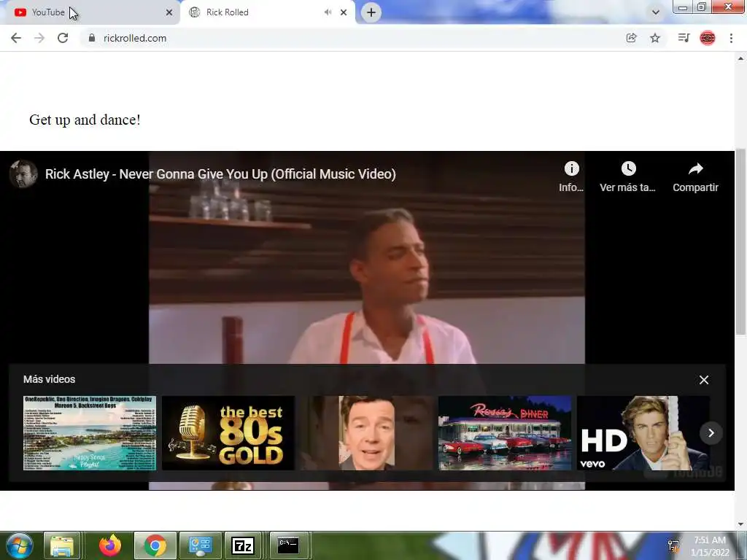Show next suggested videos arrow
The image size is (747, 560).
point(711,433)
